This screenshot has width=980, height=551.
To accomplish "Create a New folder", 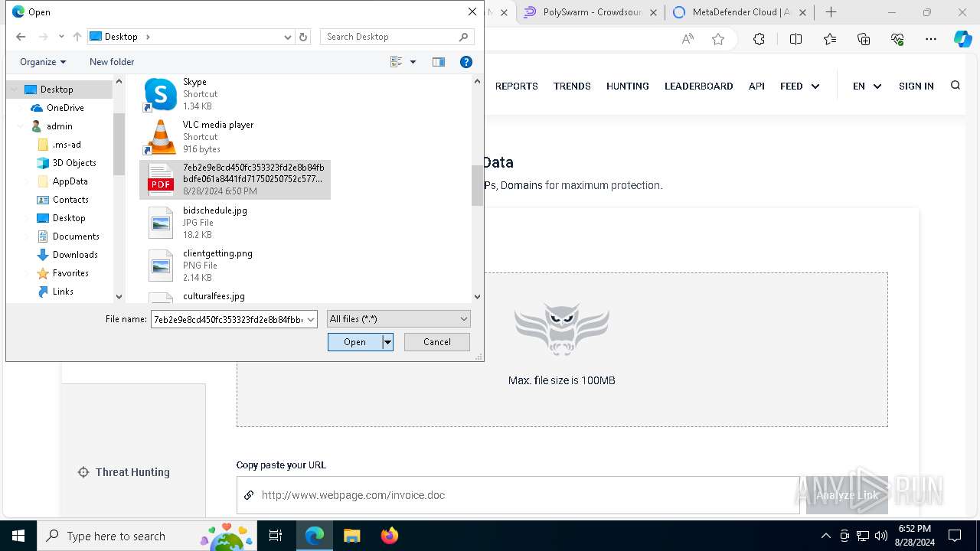I will point(112,62).
